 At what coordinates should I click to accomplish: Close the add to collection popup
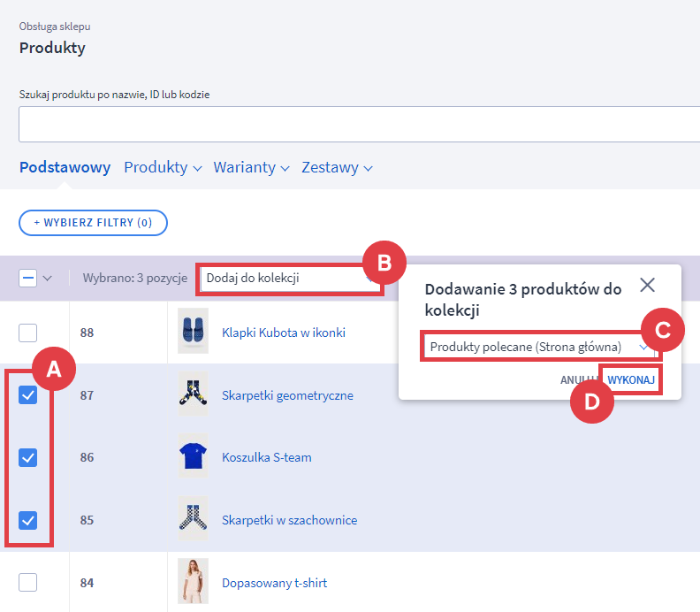tap(647, 285)
